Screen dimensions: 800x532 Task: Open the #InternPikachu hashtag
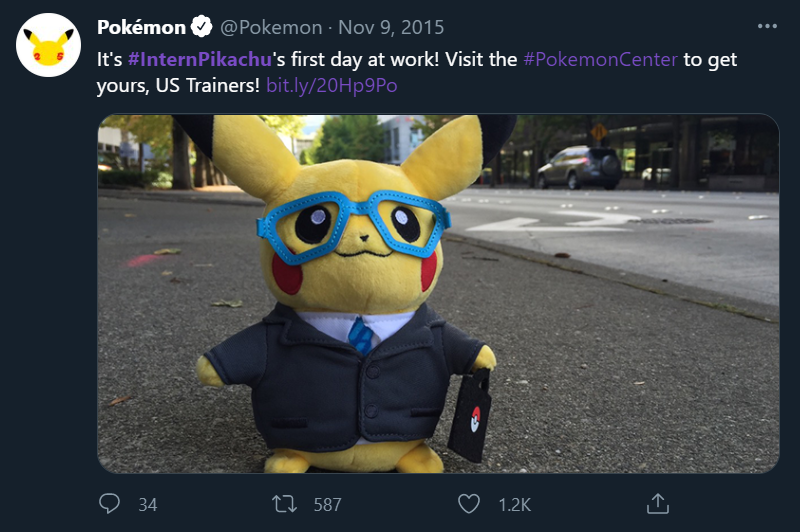point(199,60)
